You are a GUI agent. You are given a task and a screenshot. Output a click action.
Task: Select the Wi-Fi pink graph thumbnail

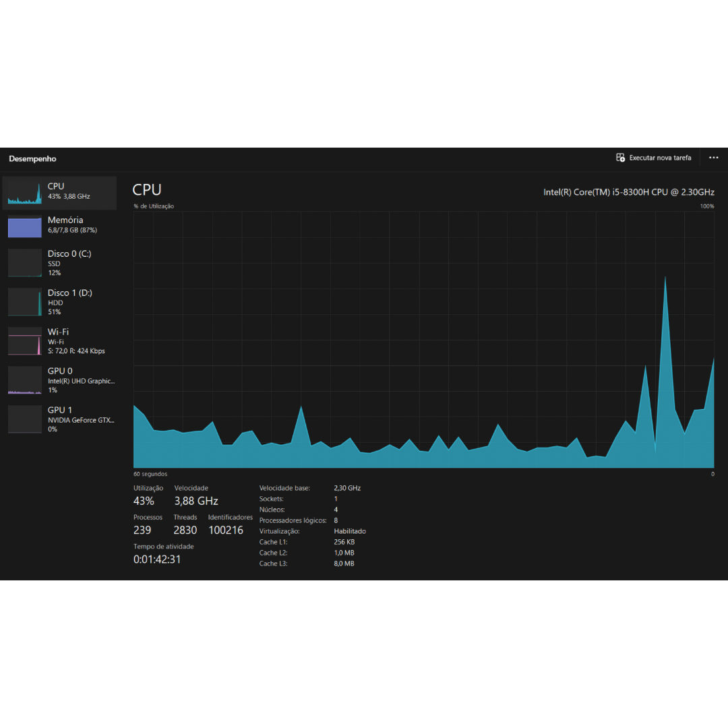coord(25,341)
